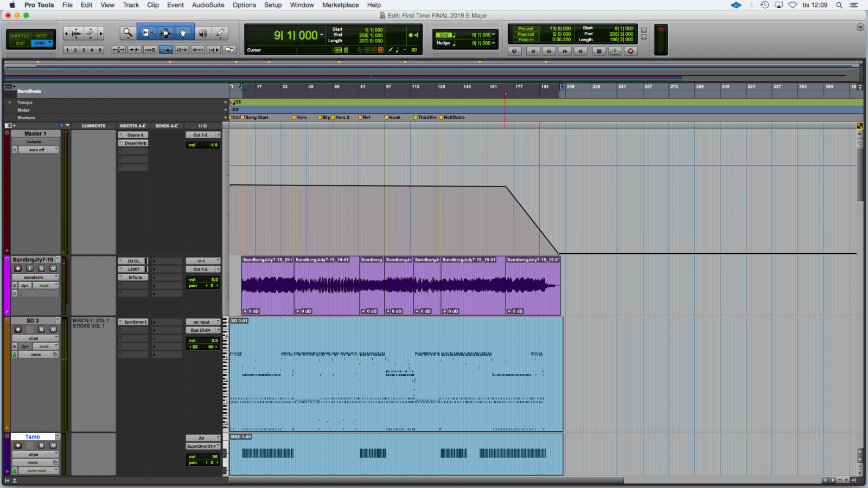Click the Master 1 volume field
The width and height of the screenshot is (868, 488).
pos(203,145)
